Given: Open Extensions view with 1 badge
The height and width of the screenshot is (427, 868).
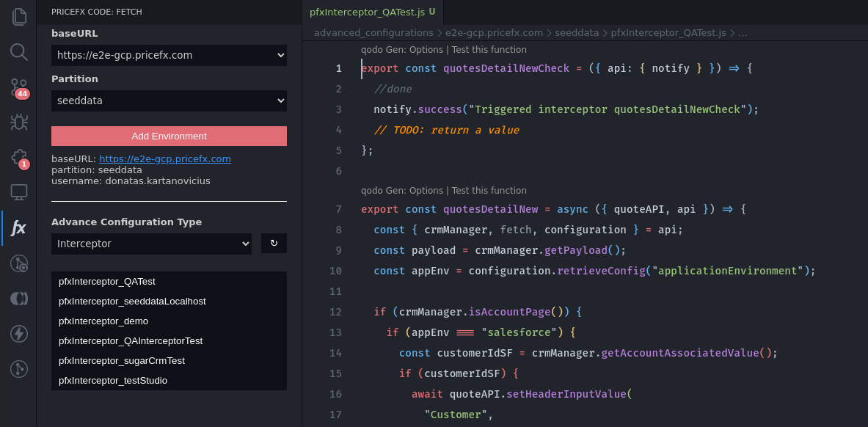Looking at the screenshot, I should tap(19, 157).
